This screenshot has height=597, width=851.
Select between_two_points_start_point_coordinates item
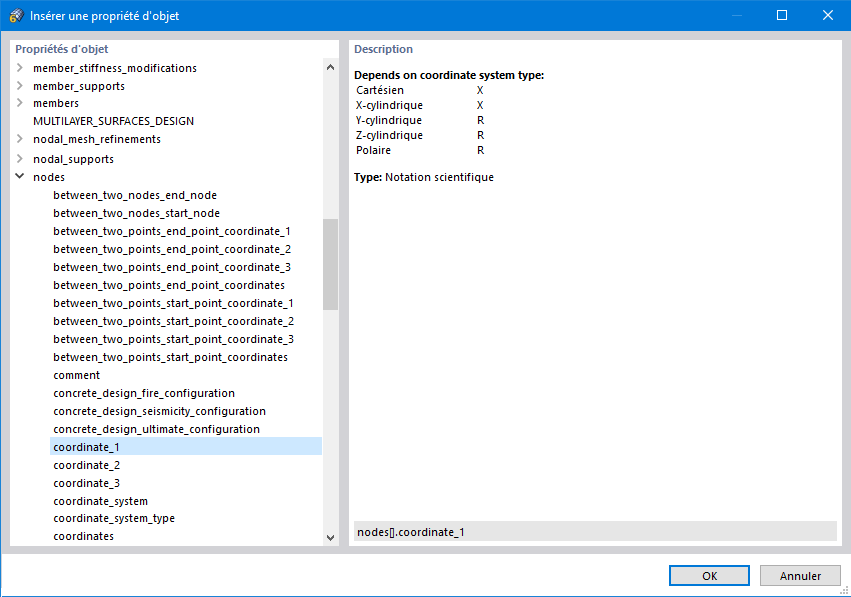[170, 357]
